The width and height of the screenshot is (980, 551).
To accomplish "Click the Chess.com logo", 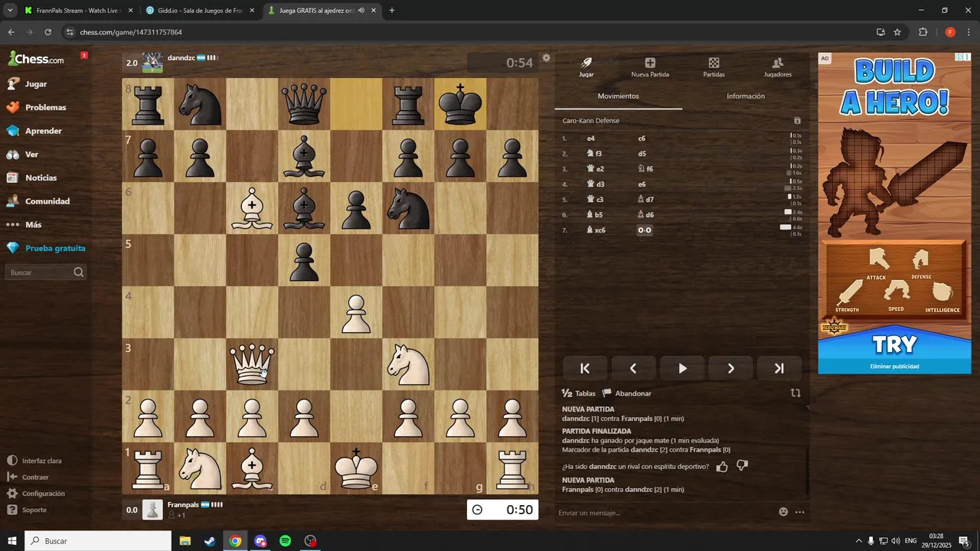I will (36, 59).
